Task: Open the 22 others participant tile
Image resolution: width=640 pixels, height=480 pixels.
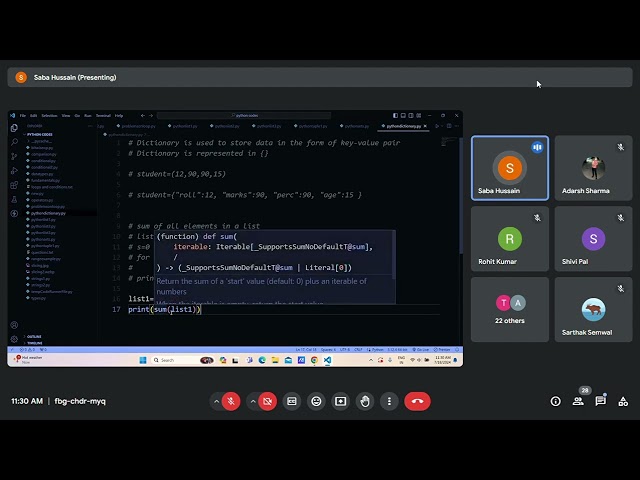Action: 510,309
